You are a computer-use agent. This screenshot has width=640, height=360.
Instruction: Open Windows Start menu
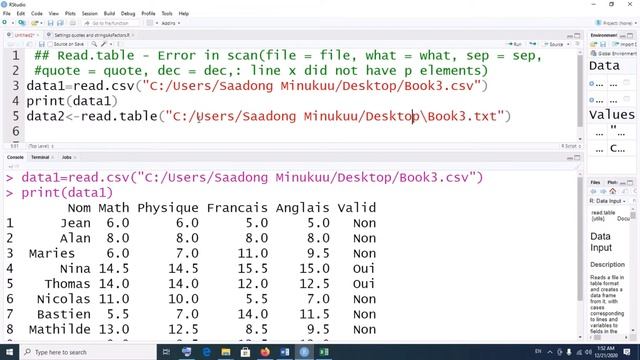coord(9,352)
